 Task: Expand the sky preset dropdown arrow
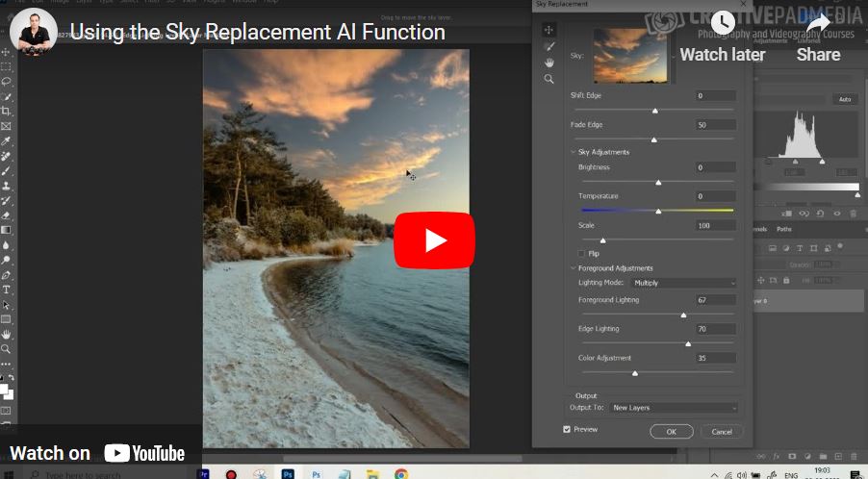pyautogui.click(x=674, y=56)
